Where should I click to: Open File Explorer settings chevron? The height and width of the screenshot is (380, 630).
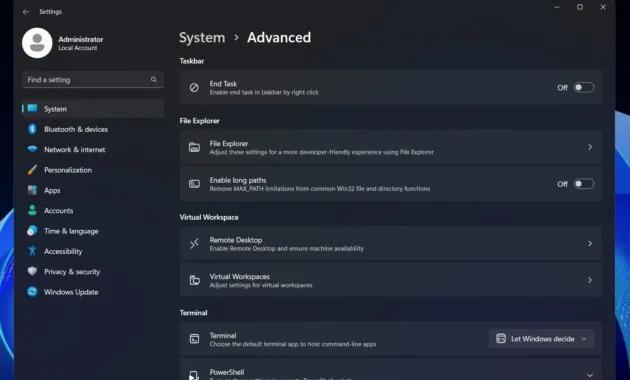pos(590,147)
